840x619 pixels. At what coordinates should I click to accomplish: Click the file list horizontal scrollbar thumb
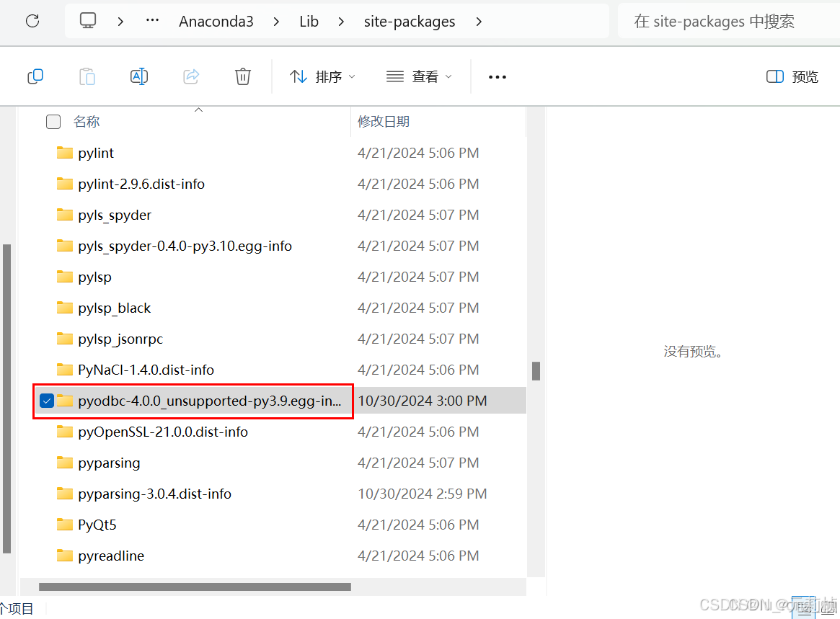(x=195, y=587)
